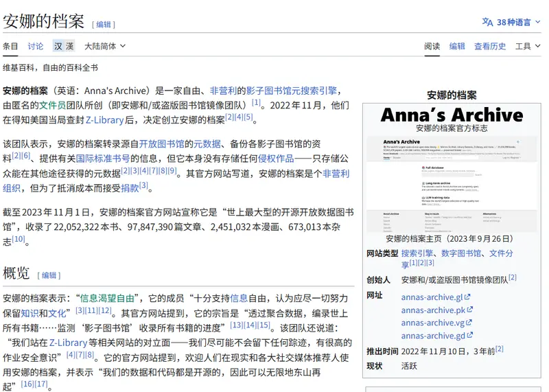Click citation [1] after 镜像团队)
This screenshot has height=392, width=549.
click(x=256, y=102)
